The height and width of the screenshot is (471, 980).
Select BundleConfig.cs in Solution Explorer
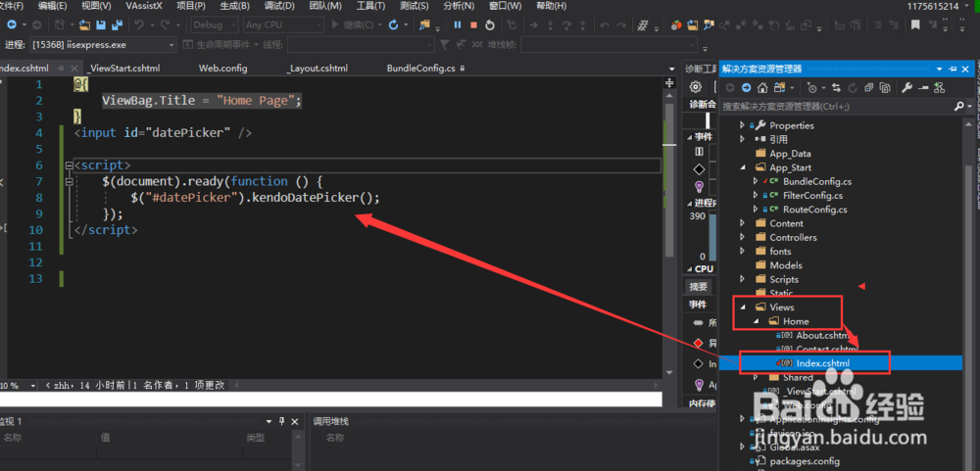point(817,182)
